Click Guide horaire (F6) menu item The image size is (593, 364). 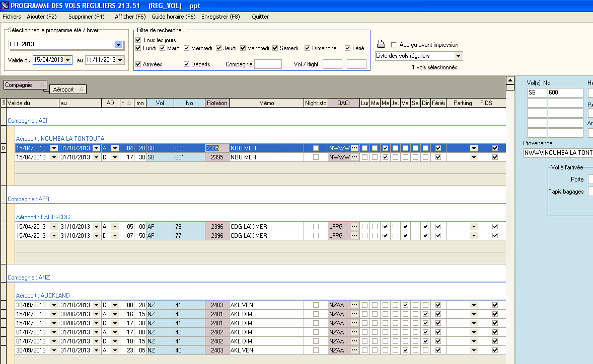coord(173,17)
